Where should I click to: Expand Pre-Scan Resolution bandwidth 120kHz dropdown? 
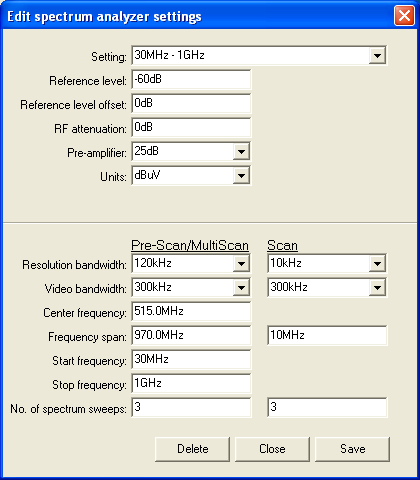click(x=241, y=264)
